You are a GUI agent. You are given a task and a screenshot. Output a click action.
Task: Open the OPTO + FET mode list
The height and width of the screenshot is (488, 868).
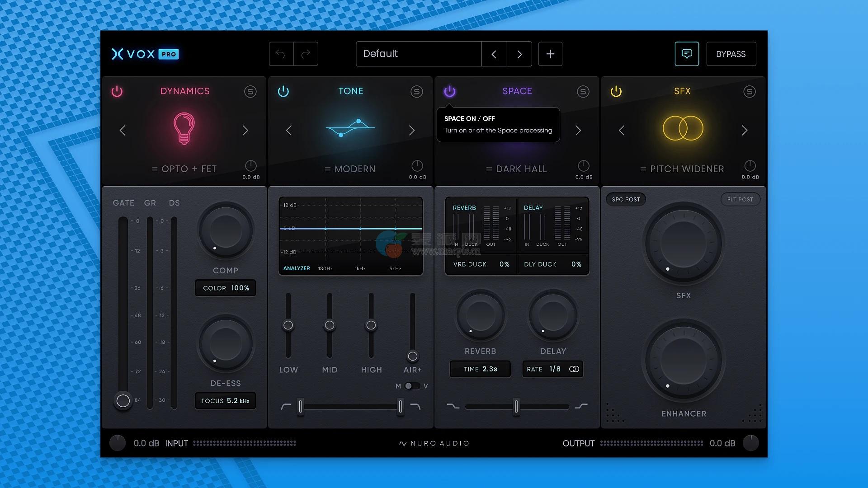184,169
